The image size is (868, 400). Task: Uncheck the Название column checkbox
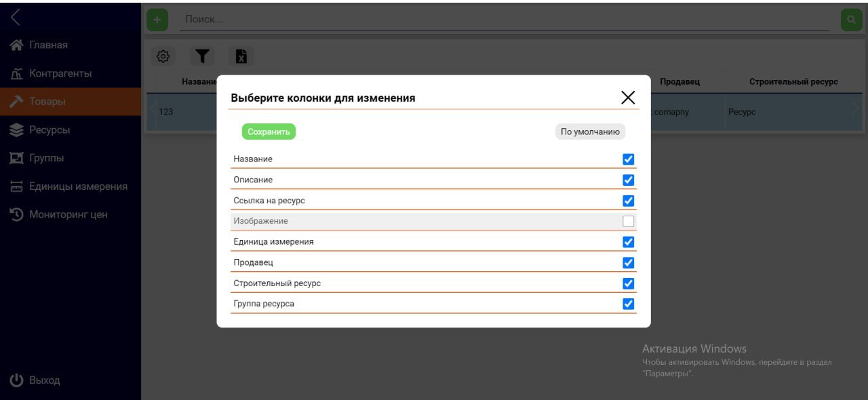(628, 159)
